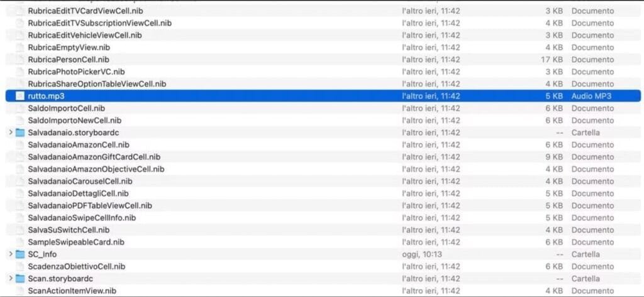Select SalvaSuSwitchCell.nib file

coord(69,230)
